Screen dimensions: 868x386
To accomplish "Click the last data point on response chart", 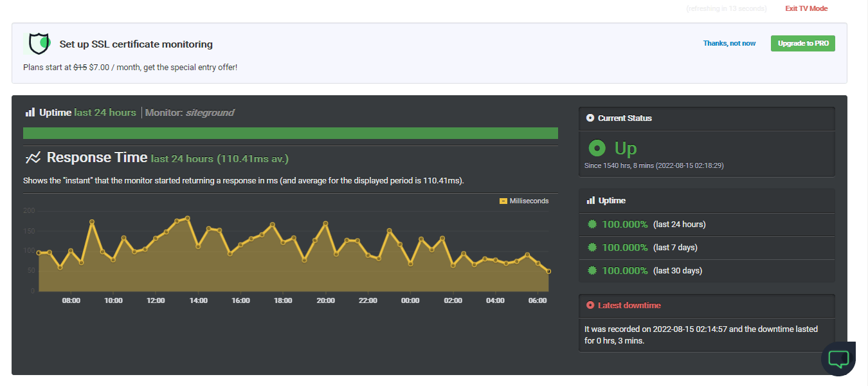I will [548, 271].
